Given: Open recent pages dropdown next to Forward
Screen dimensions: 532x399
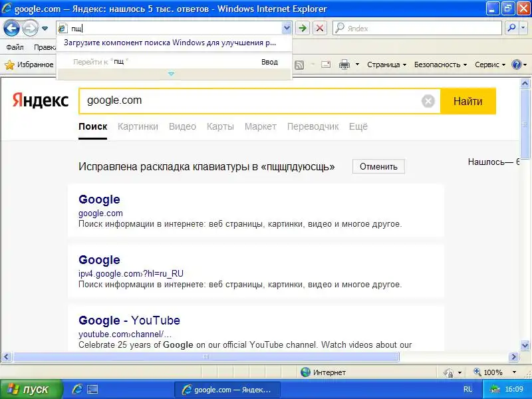Looking at the screenshot, I should pos(45,29).
